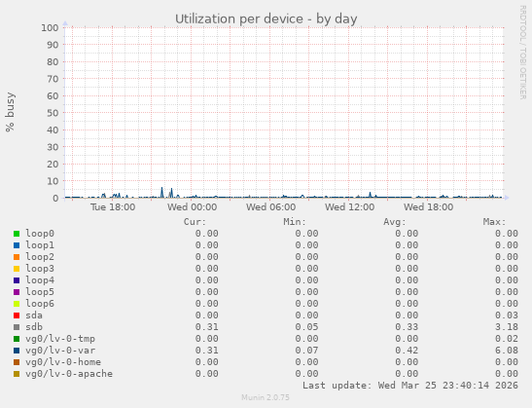
Task: Click sda max value 0.03
Action: tap(507, 315)
